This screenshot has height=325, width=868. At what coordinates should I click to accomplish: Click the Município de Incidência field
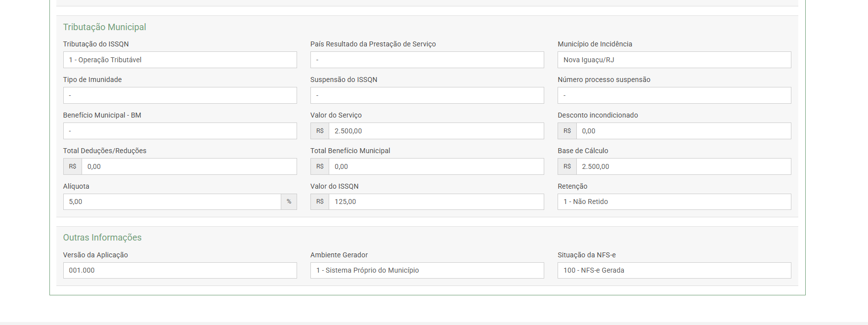pos(674,60)
